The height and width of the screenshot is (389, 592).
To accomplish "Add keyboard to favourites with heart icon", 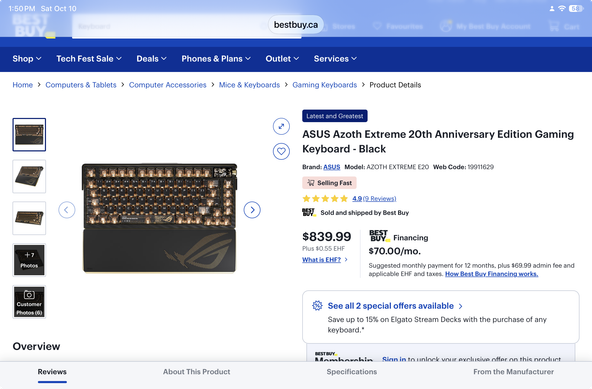I will 281,151.
